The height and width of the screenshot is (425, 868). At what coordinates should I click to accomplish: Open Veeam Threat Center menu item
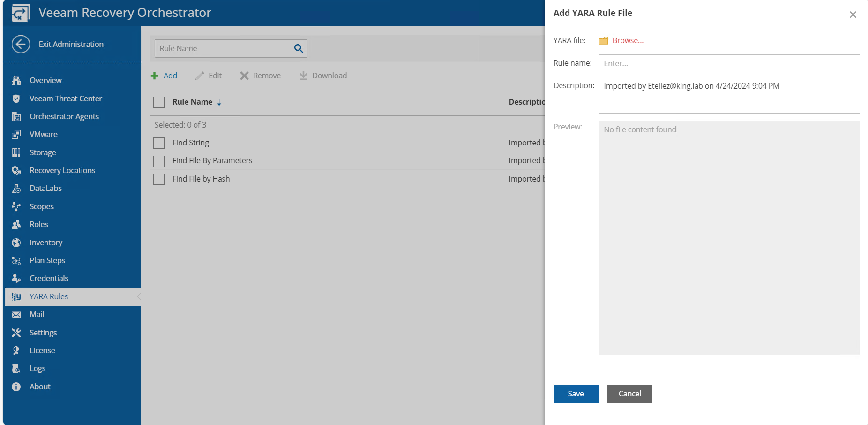66,99
